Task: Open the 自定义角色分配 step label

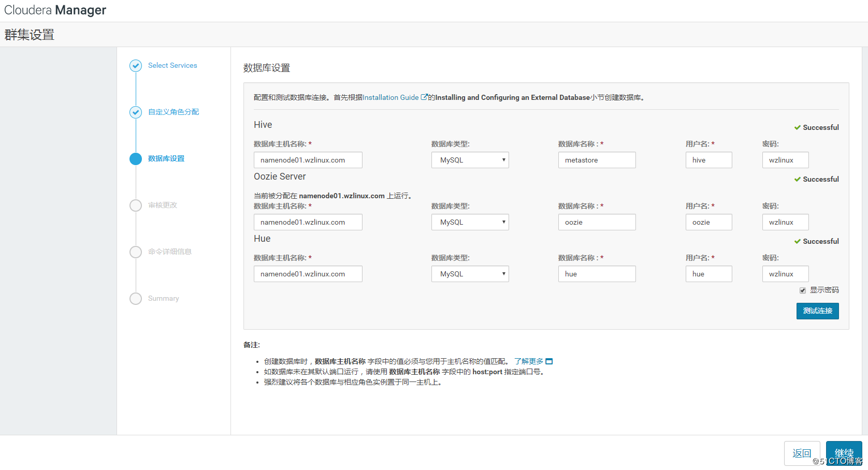Action: (173, 112)
